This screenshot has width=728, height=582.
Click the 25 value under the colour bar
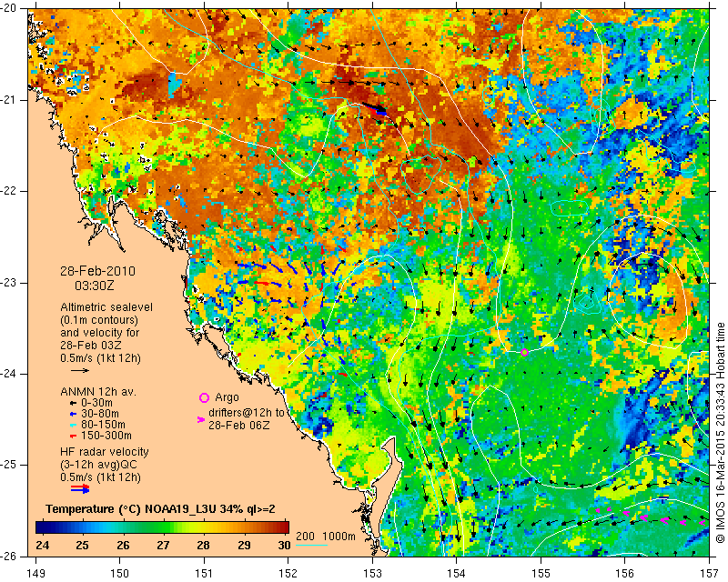(x=82, y=545)
